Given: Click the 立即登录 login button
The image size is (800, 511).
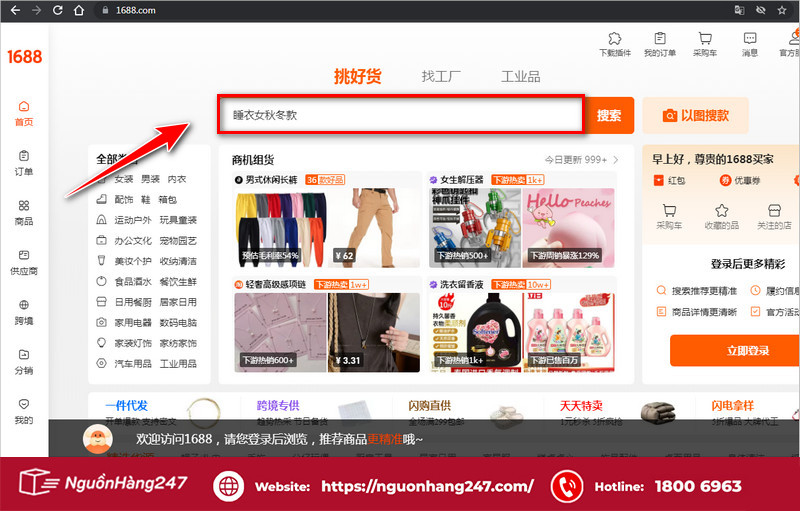Looking at the screenshot, I should (x=733, y=350).
